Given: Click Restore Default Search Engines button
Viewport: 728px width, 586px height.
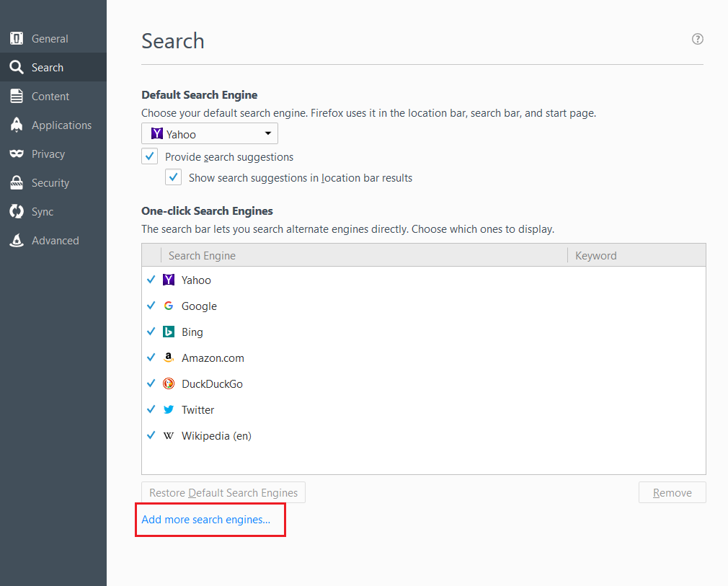Looking at the screenshot, I should tap(223, 493).
